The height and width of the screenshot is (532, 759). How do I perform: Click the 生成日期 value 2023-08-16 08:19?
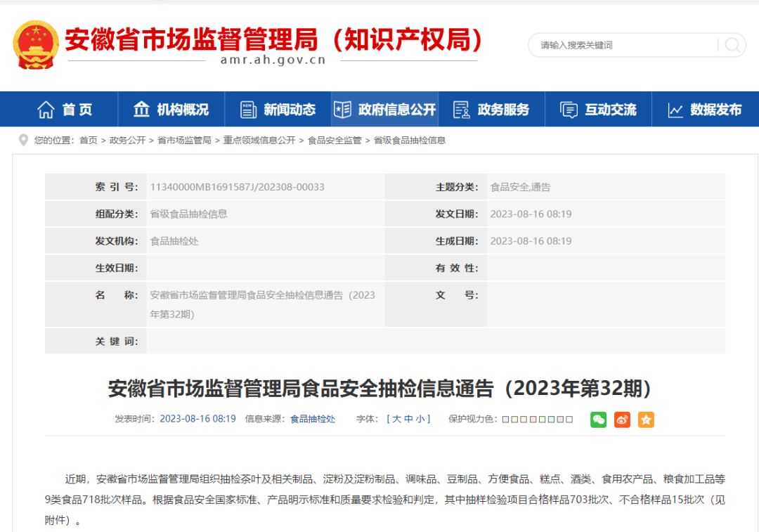(531, 241)
